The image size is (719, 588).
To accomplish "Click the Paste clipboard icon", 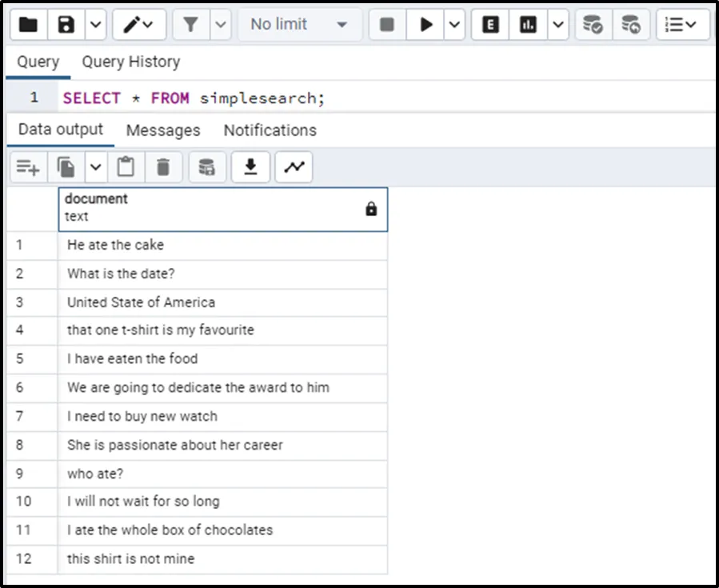I will coord(126,167).
